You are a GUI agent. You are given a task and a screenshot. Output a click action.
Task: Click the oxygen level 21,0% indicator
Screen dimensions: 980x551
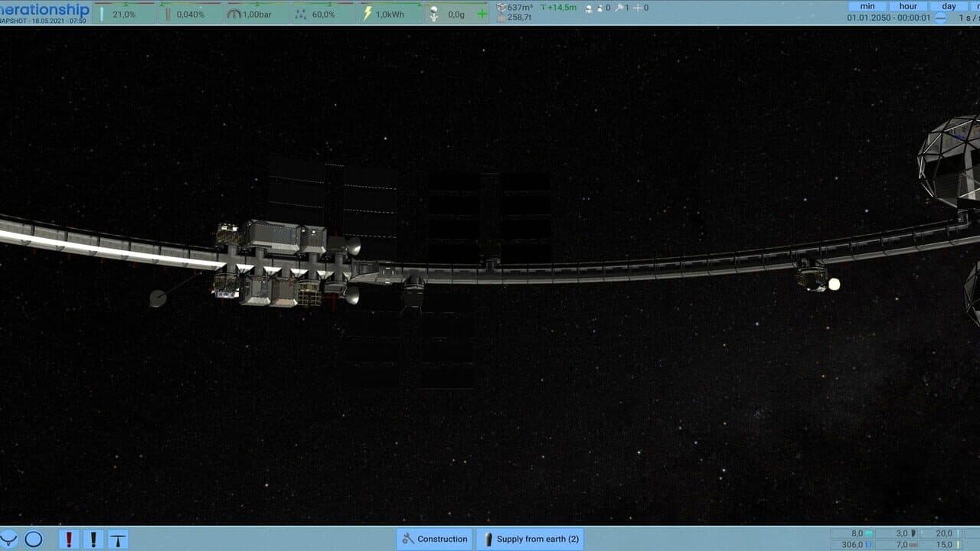coord(126,14)
